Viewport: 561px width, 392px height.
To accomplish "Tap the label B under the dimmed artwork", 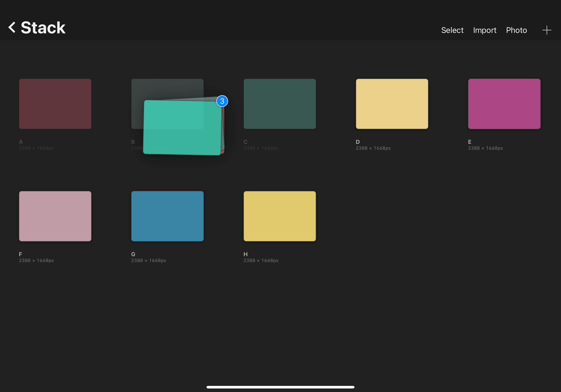I will coord(133,142).
